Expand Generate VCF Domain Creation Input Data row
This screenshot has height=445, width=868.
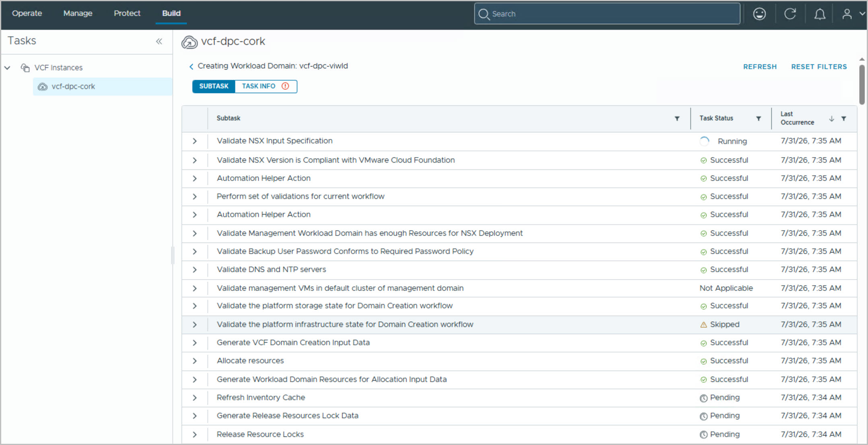(195, 343)
